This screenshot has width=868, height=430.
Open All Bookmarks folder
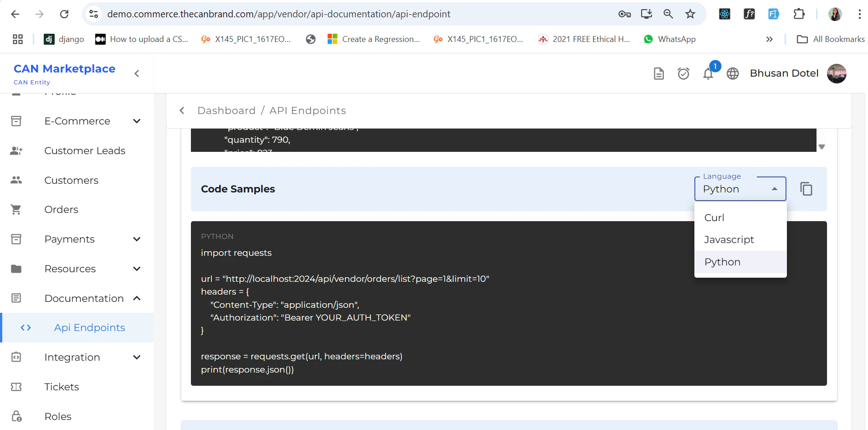click(830, 39)
